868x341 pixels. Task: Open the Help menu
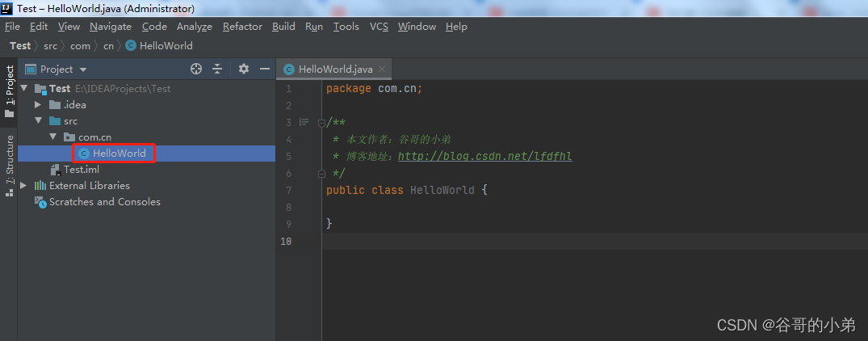point(456,27)
